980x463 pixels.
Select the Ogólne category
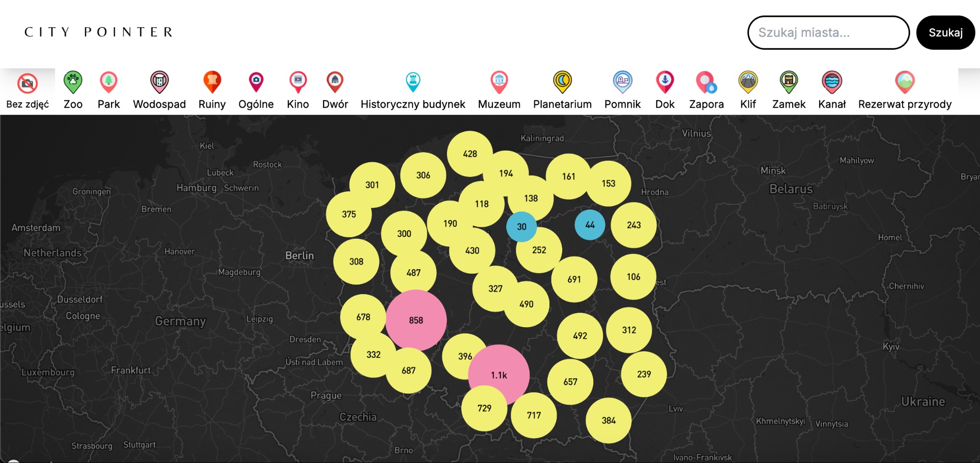coord(256,82)
